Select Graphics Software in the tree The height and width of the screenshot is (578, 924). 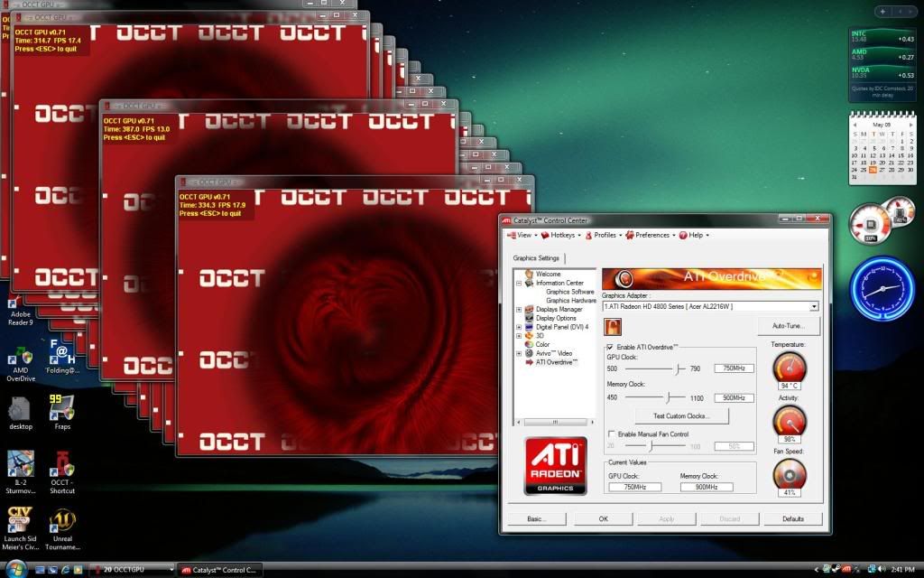click(x=570, y=292)
